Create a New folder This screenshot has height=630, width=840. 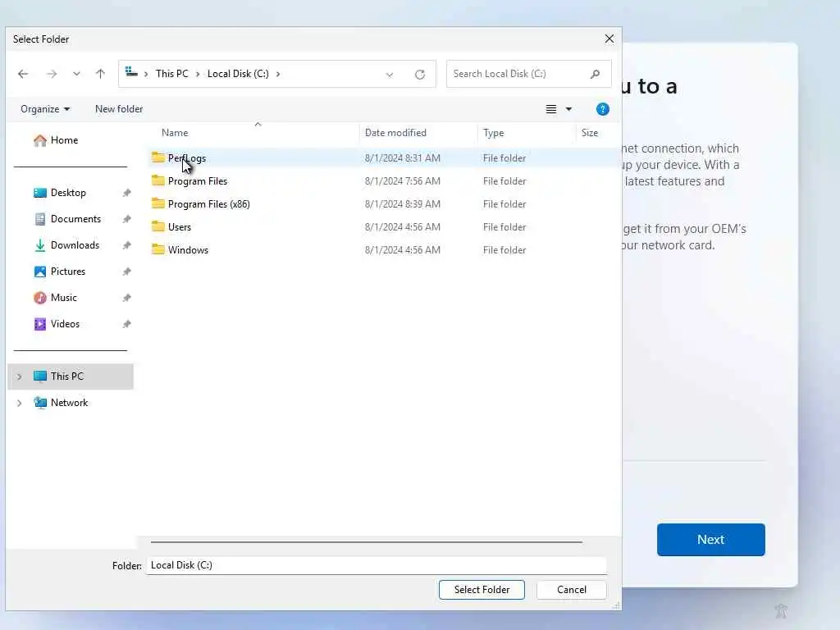(119, 109)
